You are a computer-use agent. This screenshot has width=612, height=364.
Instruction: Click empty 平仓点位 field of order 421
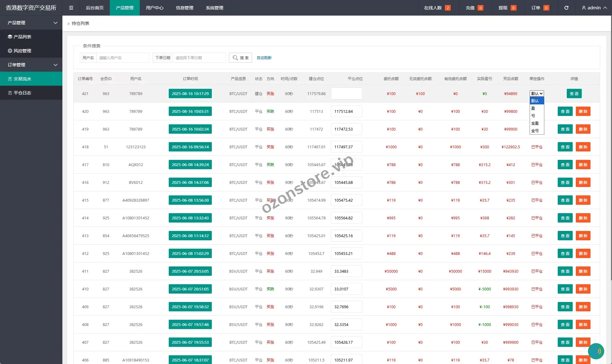coord(346,94)
